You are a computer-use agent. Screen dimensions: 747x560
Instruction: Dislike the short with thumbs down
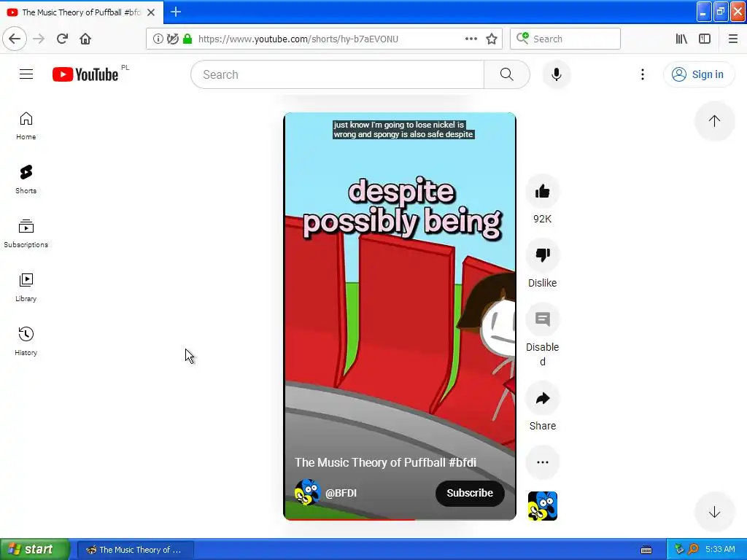point(542,255)
